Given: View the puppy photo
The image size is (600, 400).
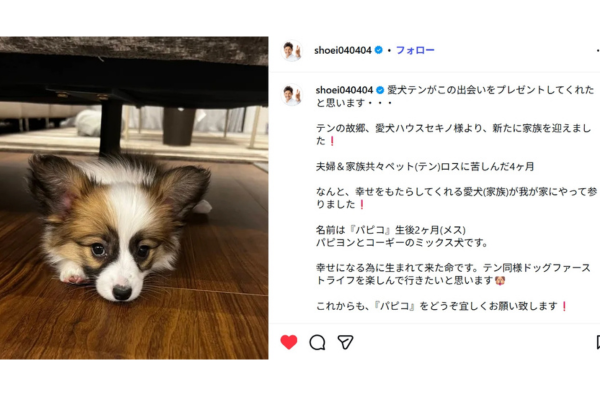Looking at the screenshot, I should pyautogui.click(x=134, y=198).
